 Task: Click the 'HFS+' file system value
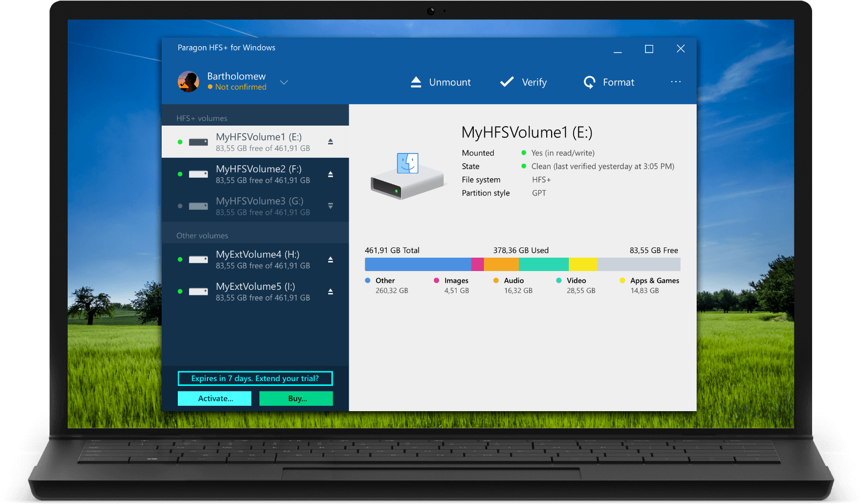(541, 180)
